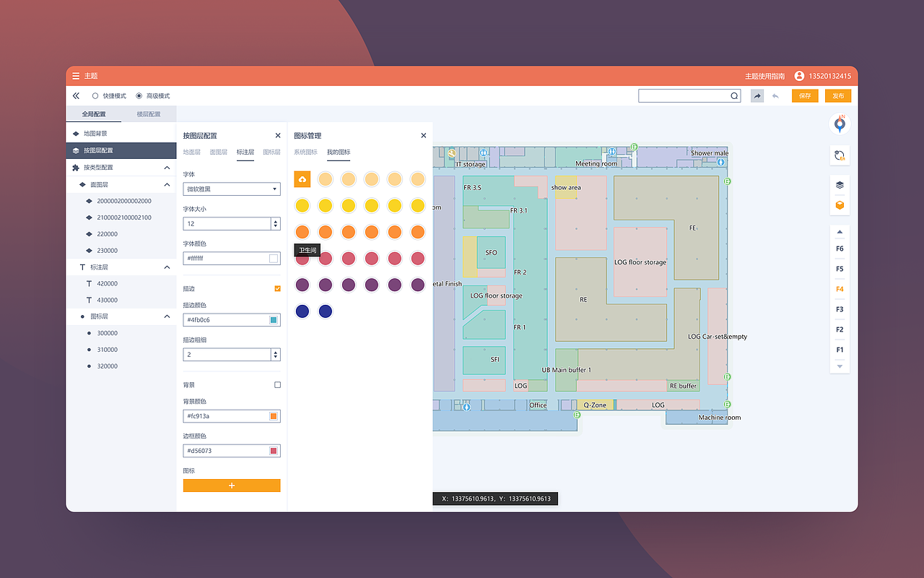This screenshot has width=924, height=578.
Task: Collapse the 图标层 tree group
Action: pos(167,316)
